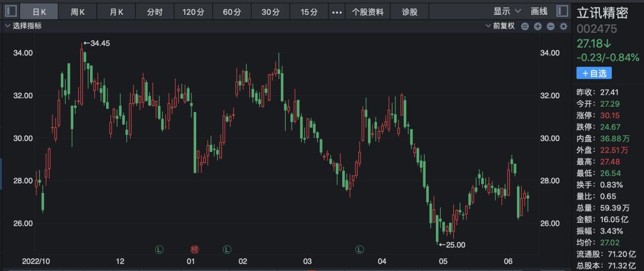Viewport: 644px width, 271px height.
Task: Click the three-dots more periods icon
Action: point(337,11)
